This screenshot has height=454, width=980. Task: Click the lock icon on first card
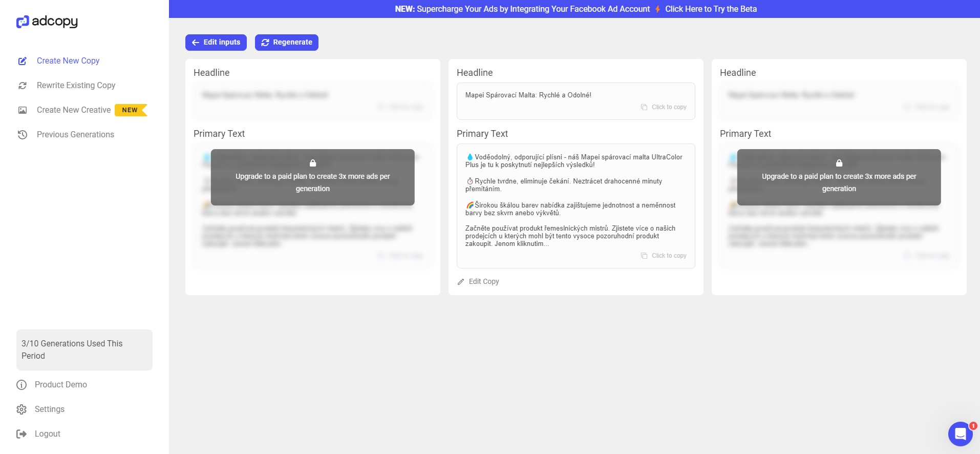tap(313, 163)
